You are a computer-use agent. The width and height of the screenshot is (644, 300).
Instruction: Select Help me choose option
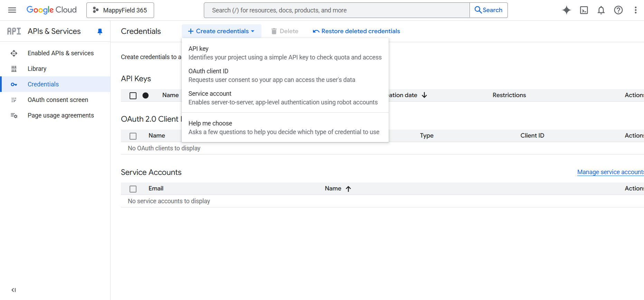pyautogui.click(x=285, y=128)
